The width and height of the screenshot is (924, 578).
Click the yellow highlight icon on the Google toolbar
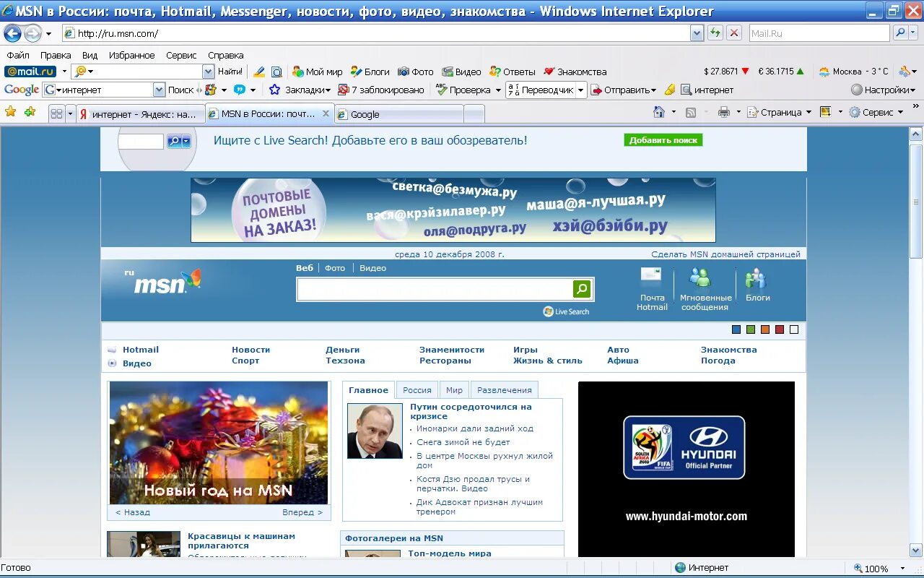coord(670,90)
